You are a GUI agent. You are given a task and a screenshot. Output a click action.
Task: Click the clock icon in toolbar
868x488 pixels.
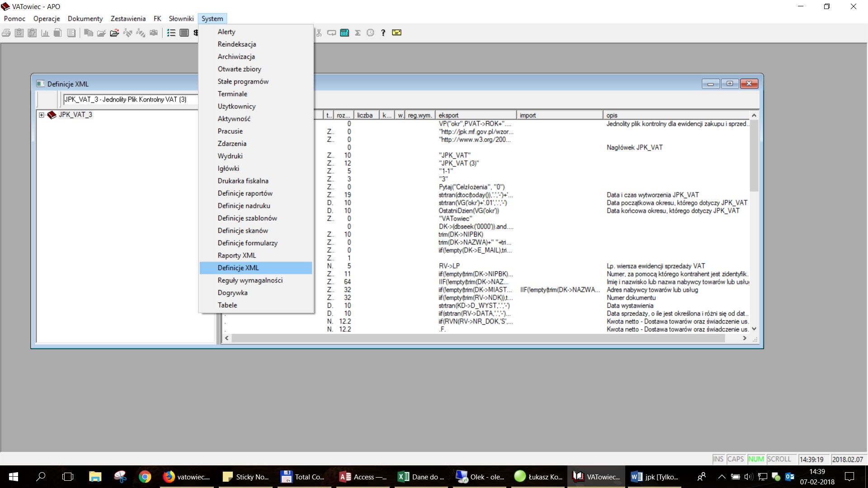(x=370, y=33)
